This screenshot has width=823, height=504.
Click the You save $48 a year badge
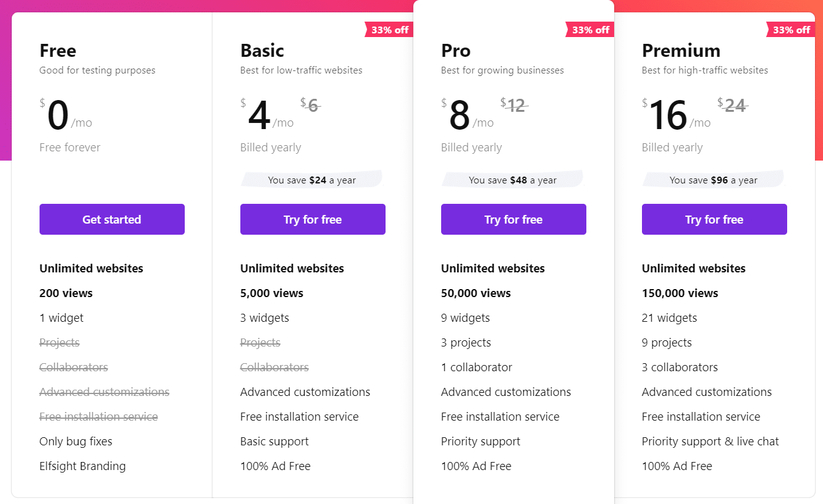click(513, 180)
